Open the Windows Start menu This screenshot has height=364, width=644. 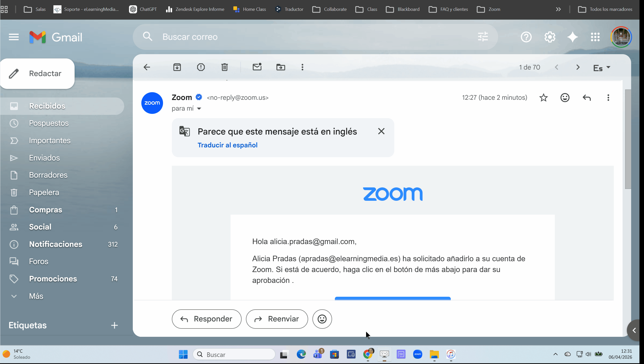pyautogui.click(x=183, y=354)
